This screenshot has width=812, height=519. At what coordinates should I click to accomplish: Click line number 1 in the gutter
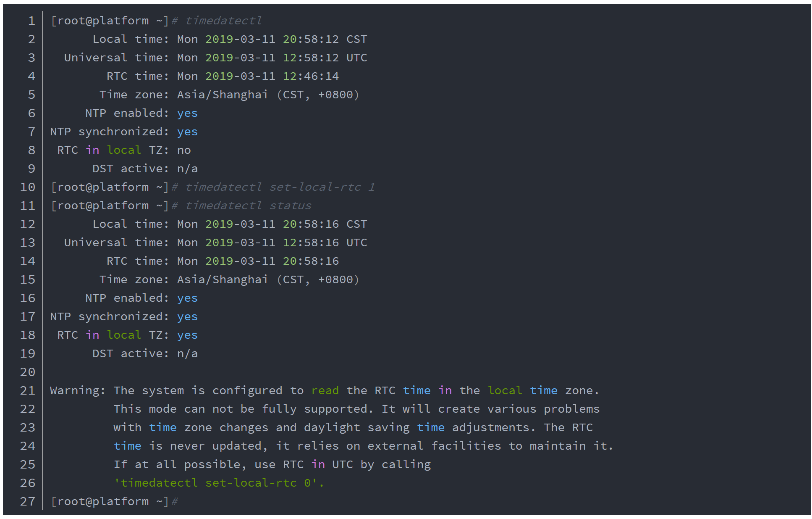tap(31, 21)
